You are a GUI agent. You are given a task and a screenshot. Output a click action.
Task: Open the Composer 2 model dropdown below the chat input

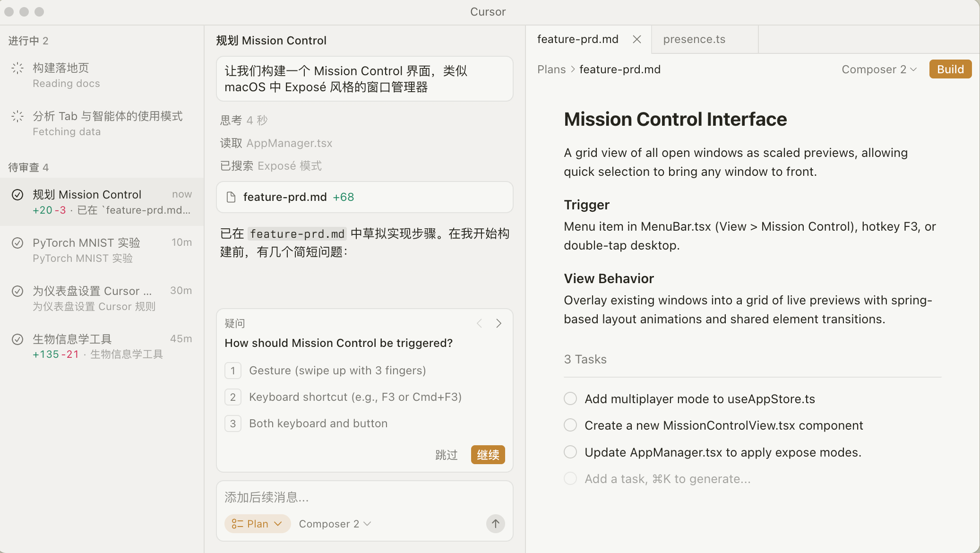(335, 524)
